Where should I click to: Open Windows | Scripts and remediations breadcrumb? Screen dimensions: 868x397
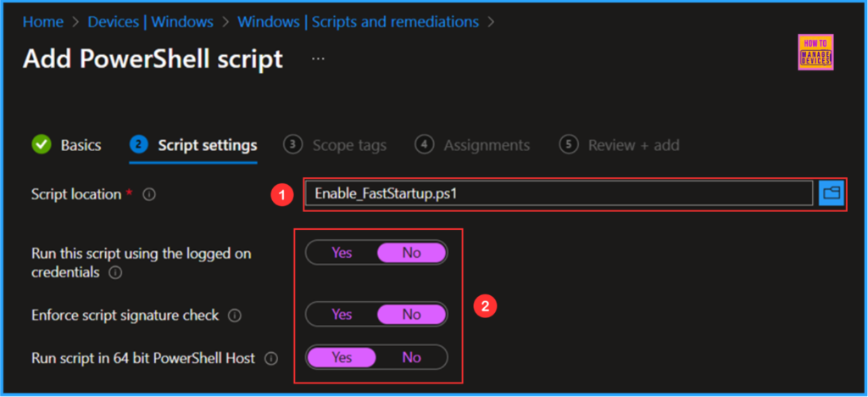tap(359, 22)
